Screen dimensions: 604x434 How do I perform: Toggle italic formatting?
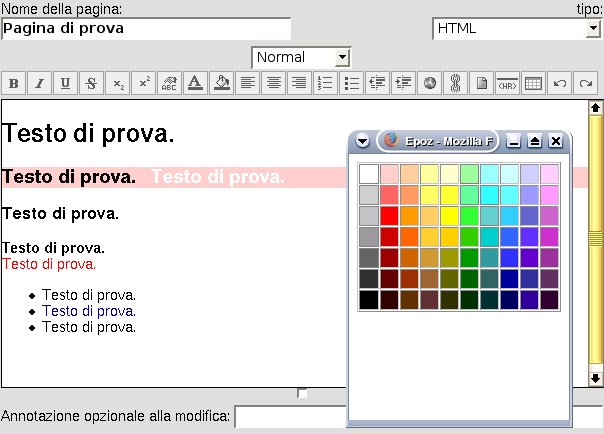pyautogui.click(x=40, y=83)
